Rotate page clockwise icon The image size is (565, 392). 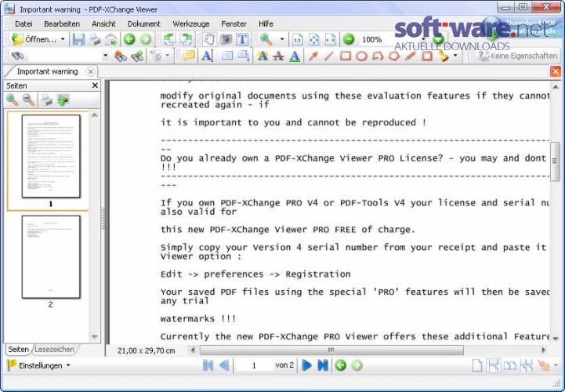coord(187,39)
